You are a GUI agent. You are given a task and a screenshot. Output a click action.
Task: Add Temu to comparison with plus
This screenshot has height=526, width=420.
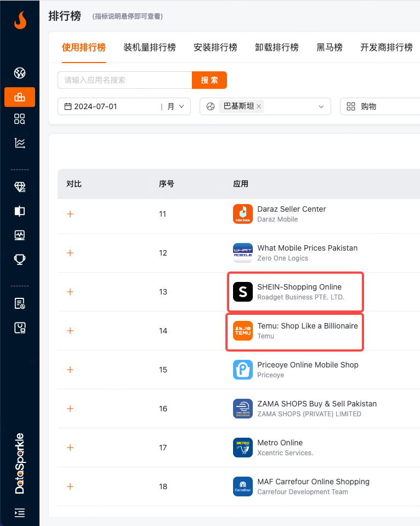[x=70, y=331]
